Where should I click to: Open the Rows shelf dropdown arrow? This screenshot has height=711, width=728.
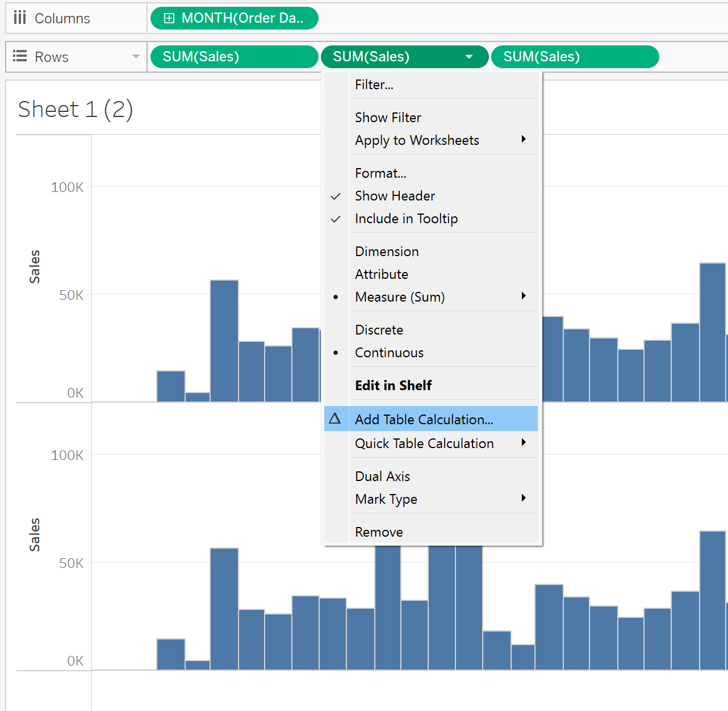(136, 56)
